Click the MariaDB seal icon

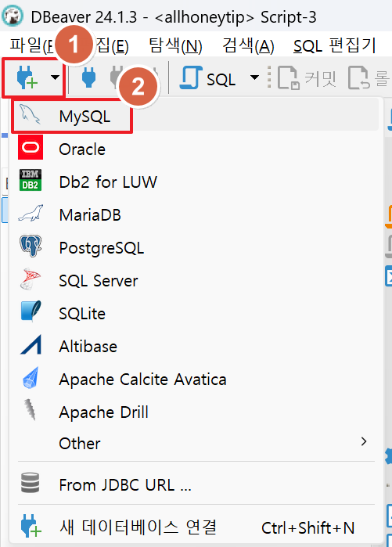[31, 213]
